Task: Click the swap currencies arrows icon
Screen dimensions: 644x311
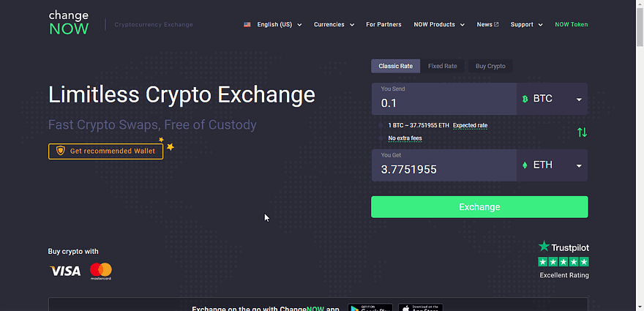Action: 582,132
